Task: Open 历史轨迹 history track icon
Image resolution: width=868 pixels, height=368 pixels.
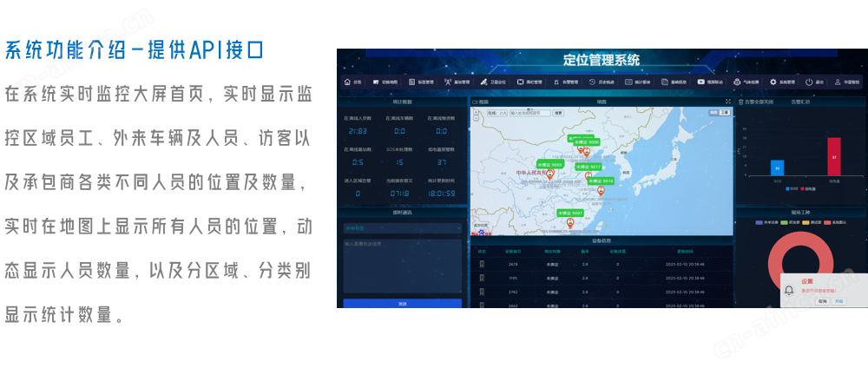Action: 592,82
